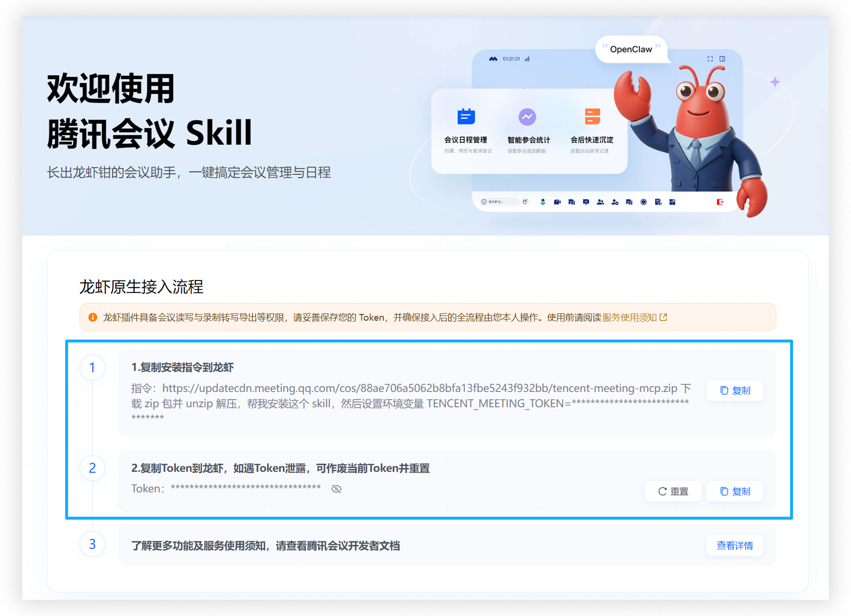851x616 pixels.
Task: Click the timer icon next to chat input
Action: pyautogui.click(x=525, y=202)
